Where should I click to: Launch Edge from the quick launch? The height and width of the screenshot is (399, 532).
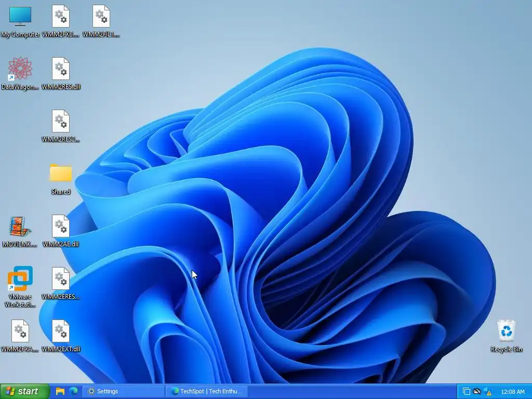coord(73,391)
